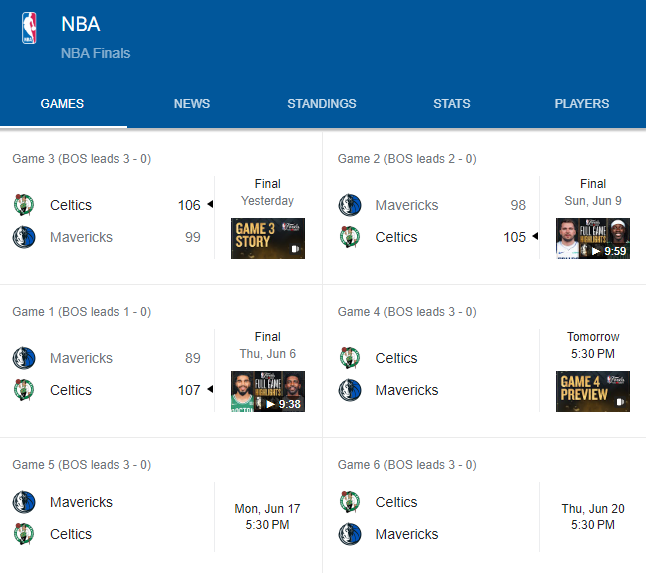Click 'Sun, Jun 9' date for Game 2

593,201
